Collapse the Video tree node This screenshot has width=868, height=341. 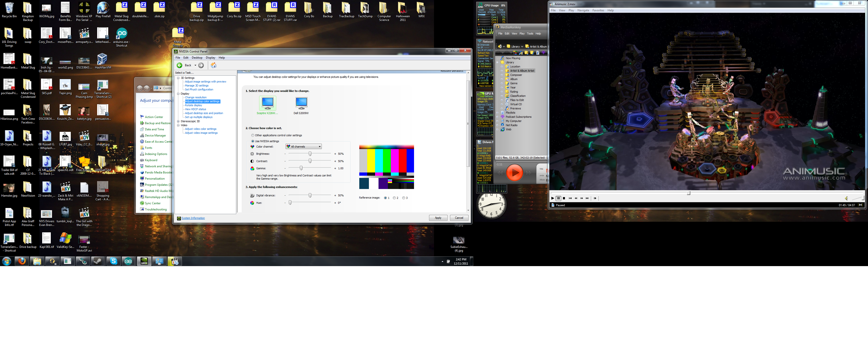click(x=178, y=125)
